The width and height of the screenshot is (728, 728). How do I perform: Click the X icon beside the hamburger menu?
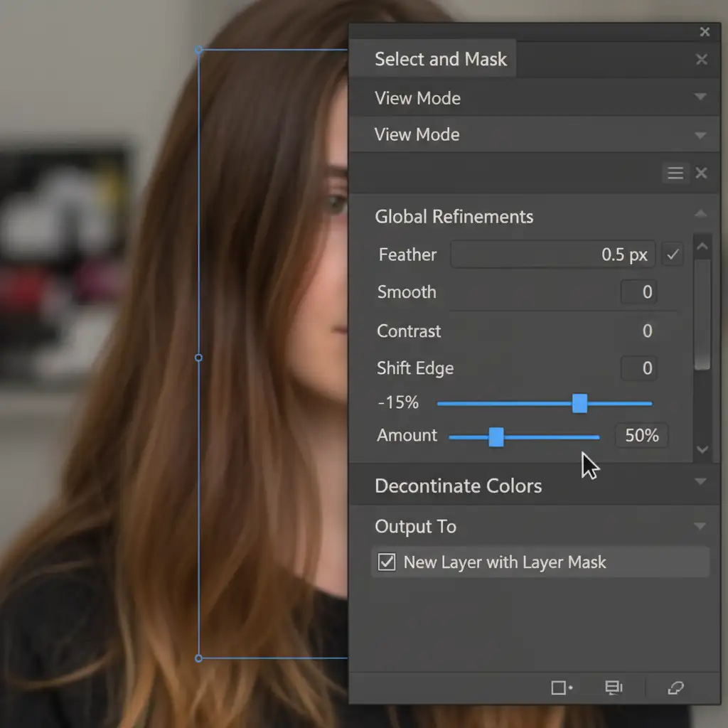(x=701, y=173)
